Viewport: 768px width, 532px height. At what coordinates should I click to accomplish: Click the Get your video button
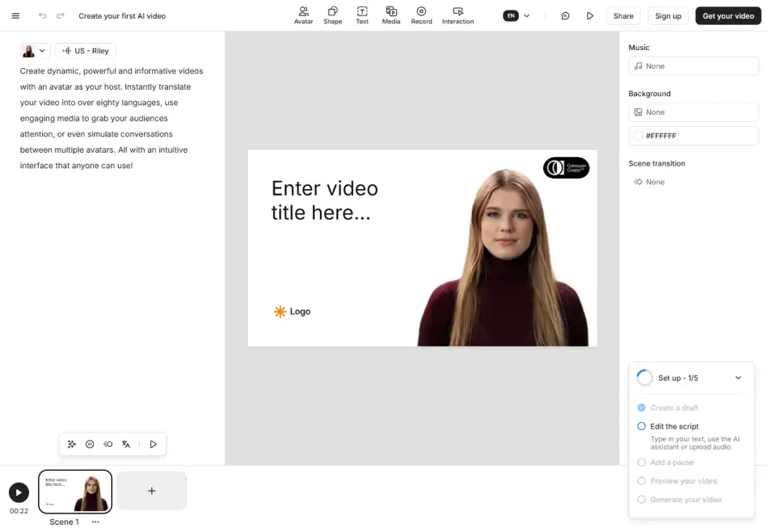tap(728, 16)
